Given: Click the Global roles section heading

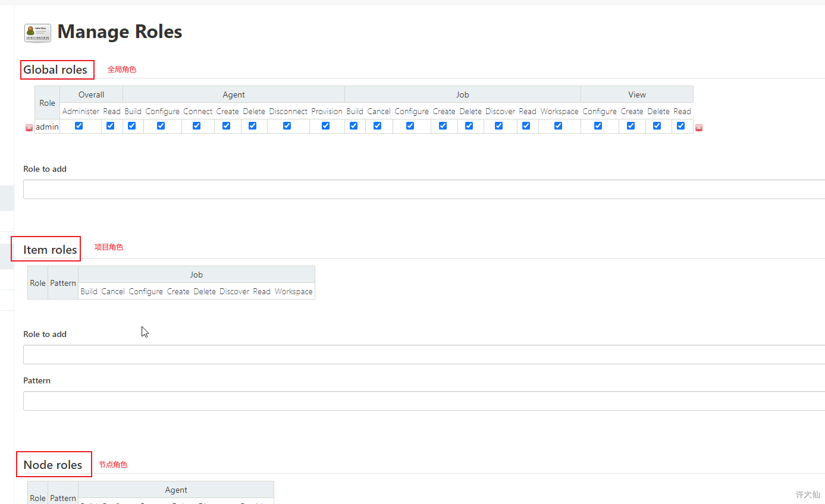Looking at the screenshot, I should [x=55, y=70].
